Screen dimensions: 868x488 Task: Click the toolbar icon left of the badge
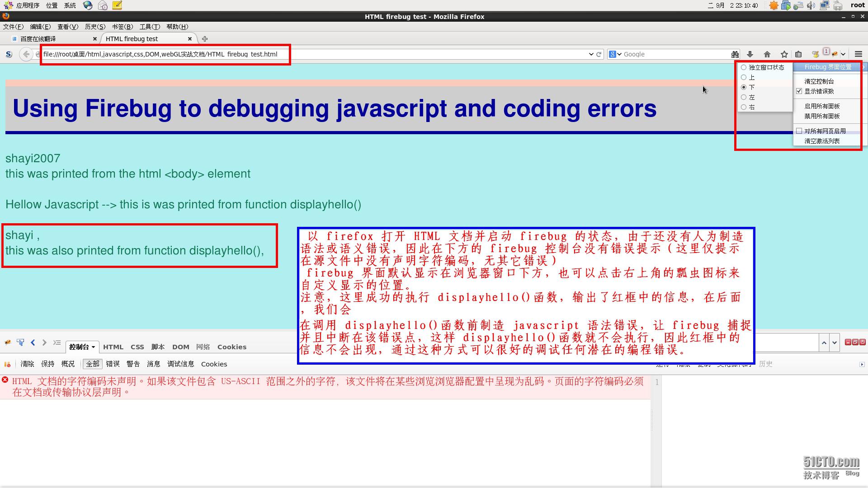tap(816, 54)
